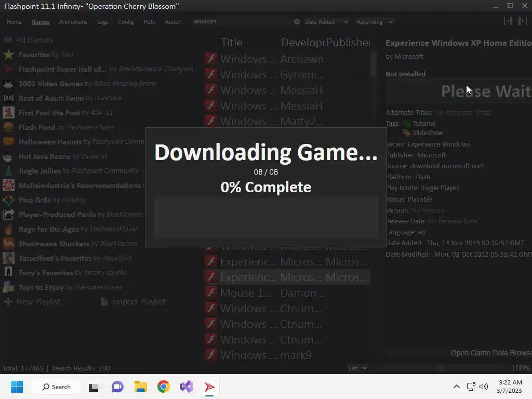Click the highlighted Experienc... Micros... row

pyautogui.click(x=287, y=277)
